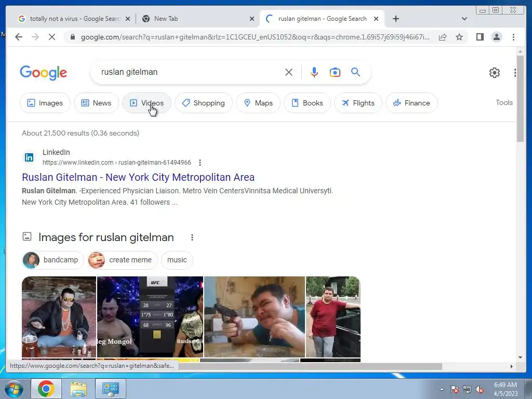Expand the tab search chevron
532x399 pixels.
click(464, 19)
